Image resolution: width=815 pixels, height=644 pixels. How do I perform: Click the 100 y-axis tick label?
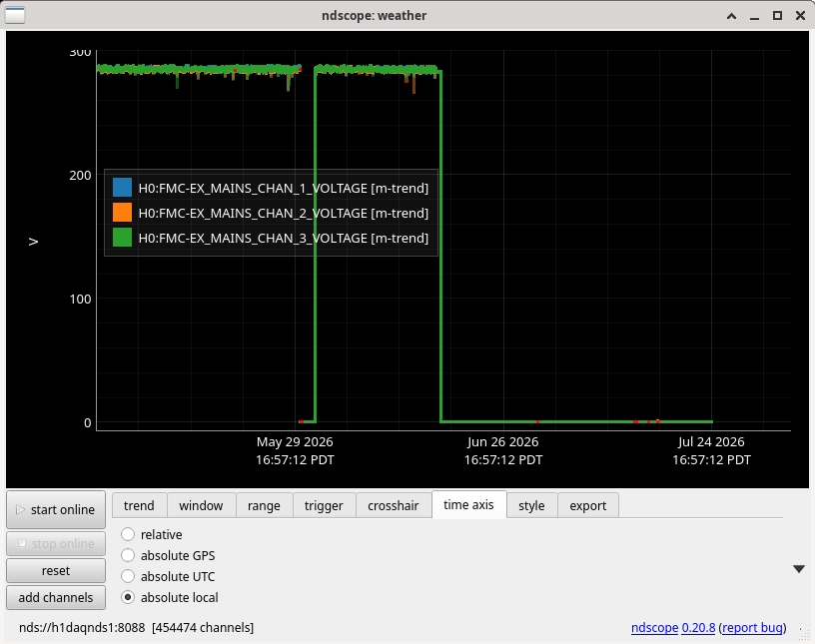click(x=80, y=299)
